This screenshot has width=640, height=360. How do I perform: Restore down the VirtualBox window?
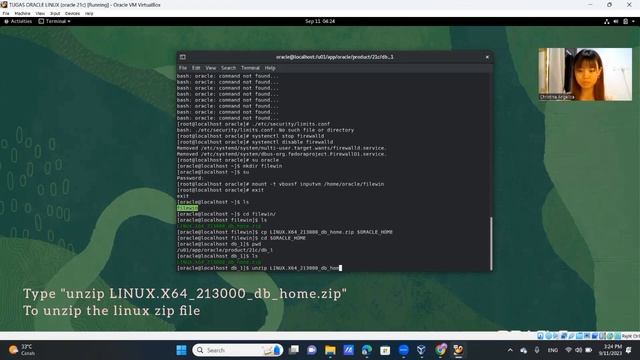[x=609, y=5]
